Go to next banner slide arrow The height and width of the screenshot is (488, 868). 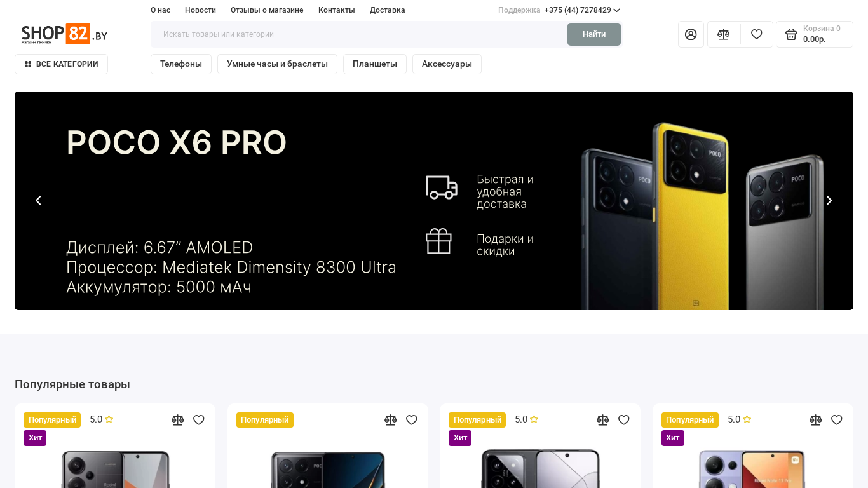coord(829,200)
